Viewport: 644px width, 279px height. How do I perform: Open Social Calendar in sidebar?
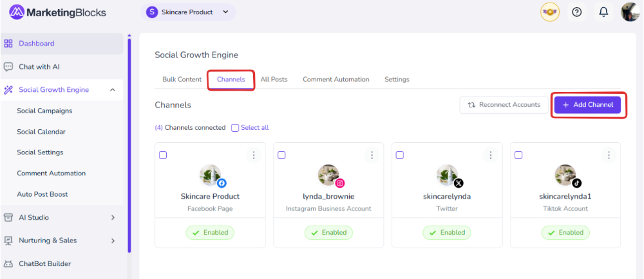[x=41, y=132]
